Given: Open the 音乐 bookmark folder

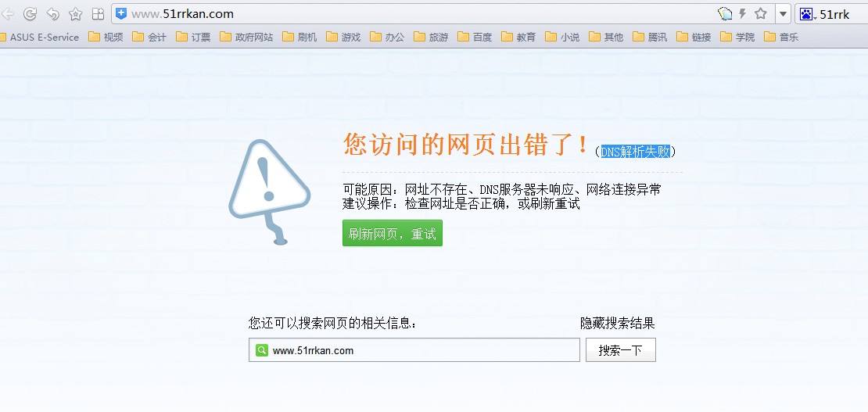Looking at the screenshot, I should point(780,37).
